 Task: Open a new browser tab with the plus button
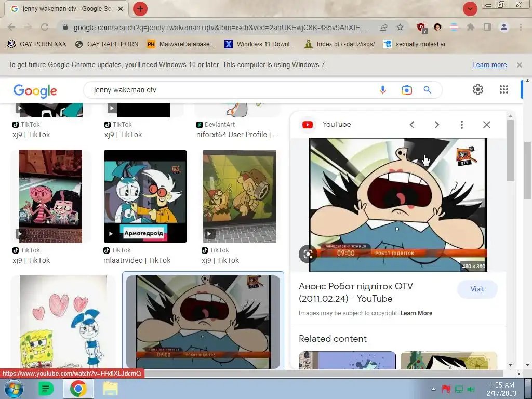coord(140,9)
